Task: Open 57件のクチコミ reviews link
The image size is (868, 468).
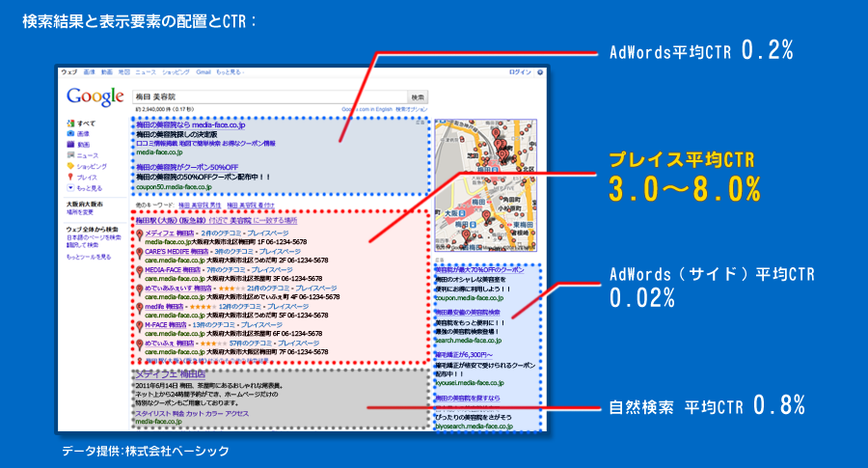Action: click(251, 343)
